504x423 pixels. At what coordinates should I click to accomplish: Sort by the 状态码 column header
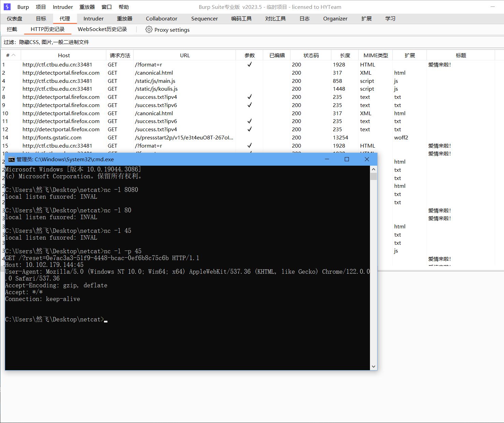[311, 55]
